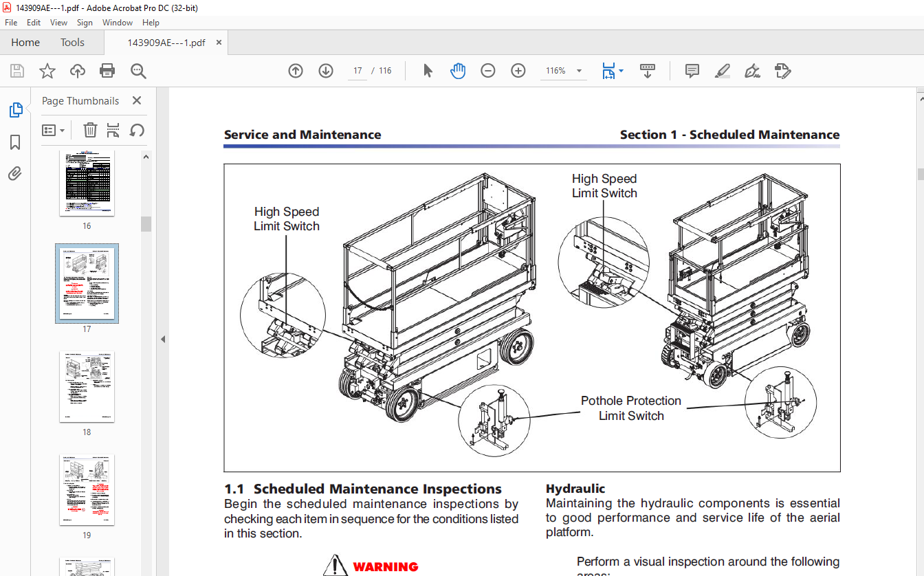924x576 pixels.
Task: Delete selected page with trash icon
Action: pyautogui.click(x=90, y=130)
